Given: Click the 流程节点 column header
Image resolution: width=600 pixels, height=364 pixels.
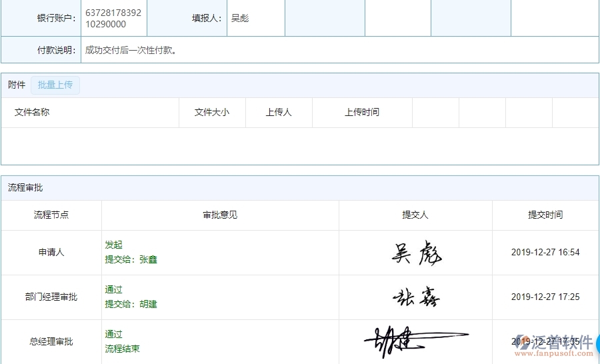Looking at the screenshot, I should pyautogui.click(x=51, y=215).
